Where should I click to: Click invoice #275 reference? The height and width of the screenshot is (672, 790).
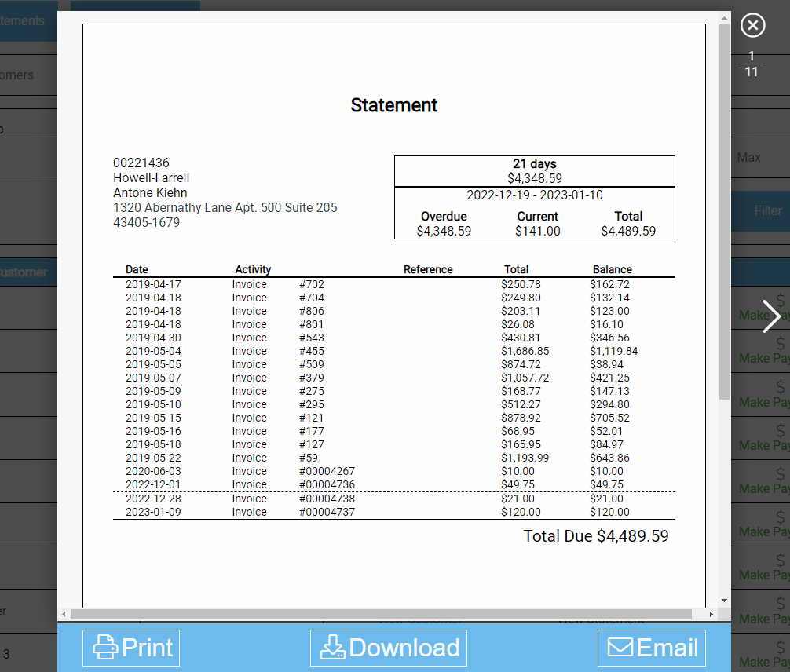311,392
